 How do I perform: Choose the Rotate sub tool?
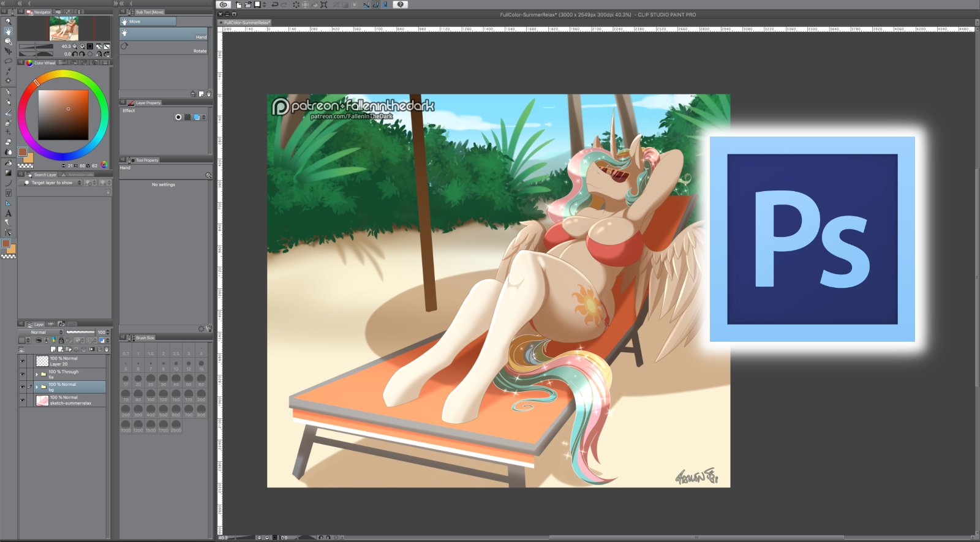164,48
